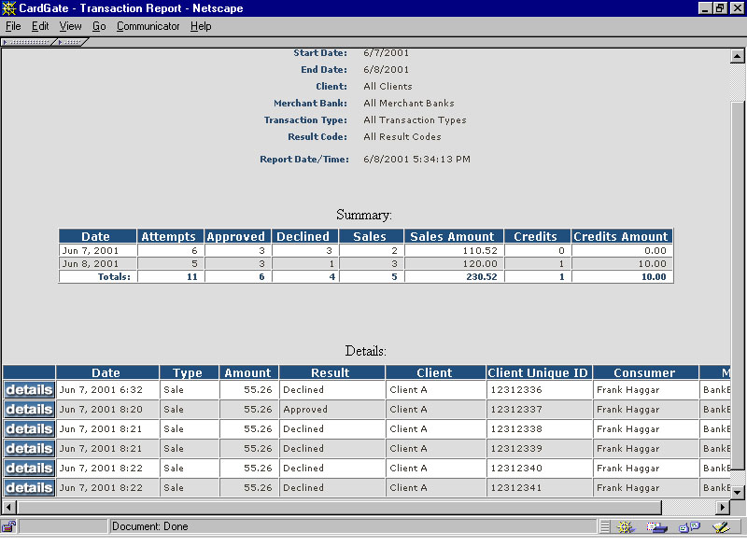Open the Mailbox icon in component bar
This screenshot has height=560, width=747.
(x=656, y=526)
